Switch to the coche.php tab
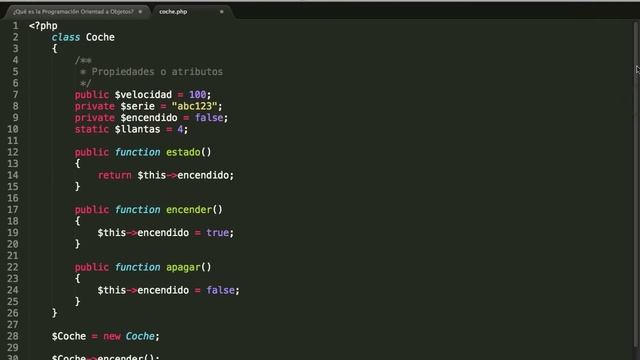This screenshot has width=640, height=360. pos(173,12)
